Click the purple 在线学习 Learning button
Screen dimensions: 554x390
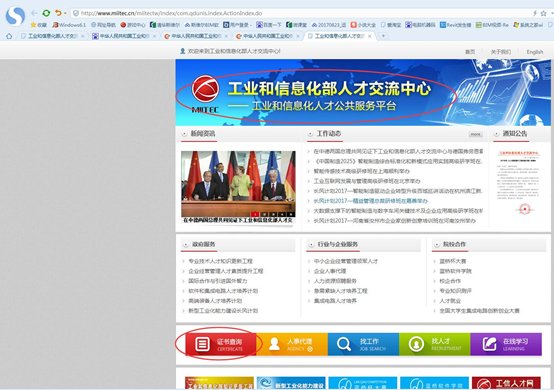(506, 344)
